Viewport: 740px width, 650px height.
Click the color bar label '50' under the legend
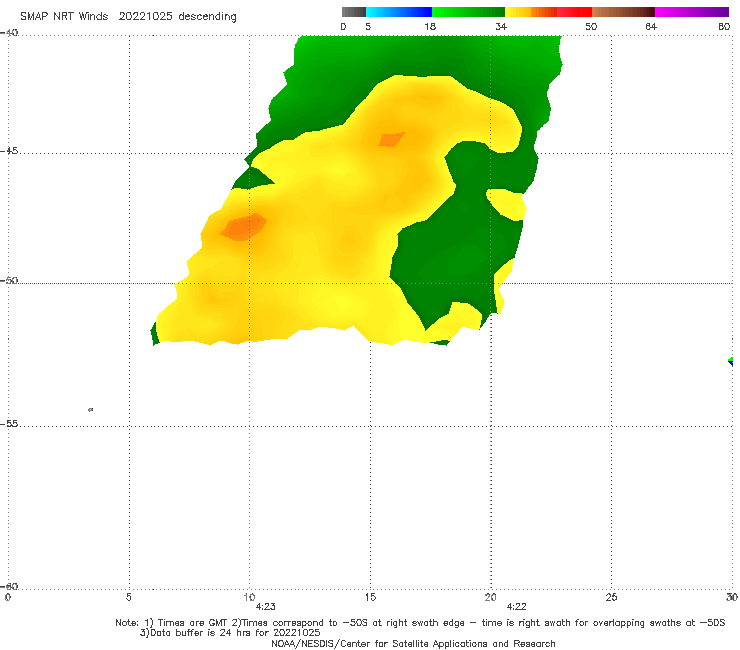pyautogui.click(x=591, y=26)
